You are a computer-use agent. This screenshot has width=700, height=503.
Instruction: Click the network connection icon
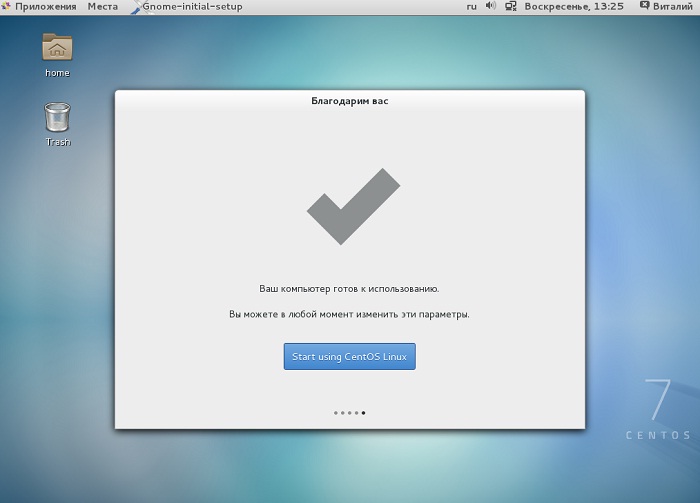click(x=511, y=6)
